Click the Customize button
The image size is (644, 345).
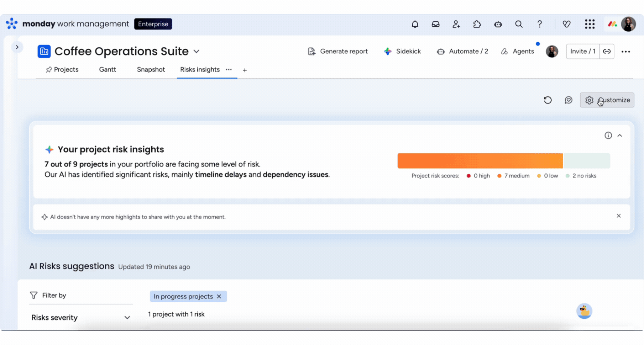click(x=607, y=100)
